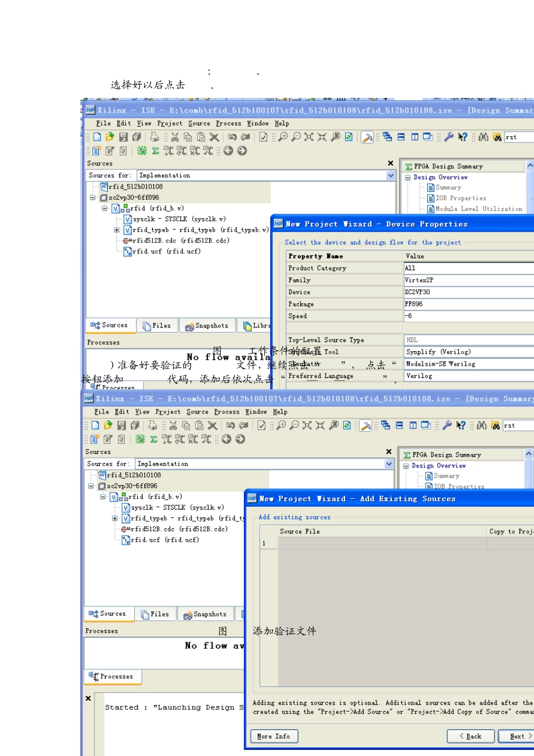Click Undo arrow icon in upper ISE window

point(232,137)
